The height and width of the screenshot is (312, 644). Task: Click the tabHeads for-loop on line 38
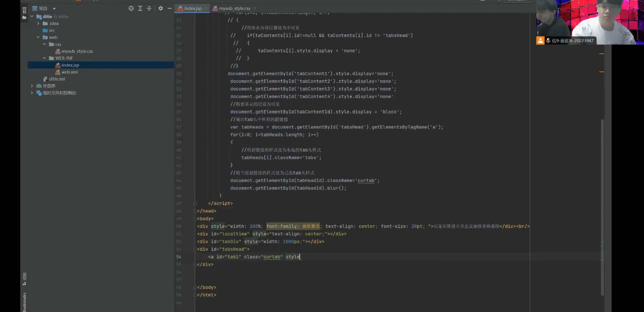tap(274, 135)
